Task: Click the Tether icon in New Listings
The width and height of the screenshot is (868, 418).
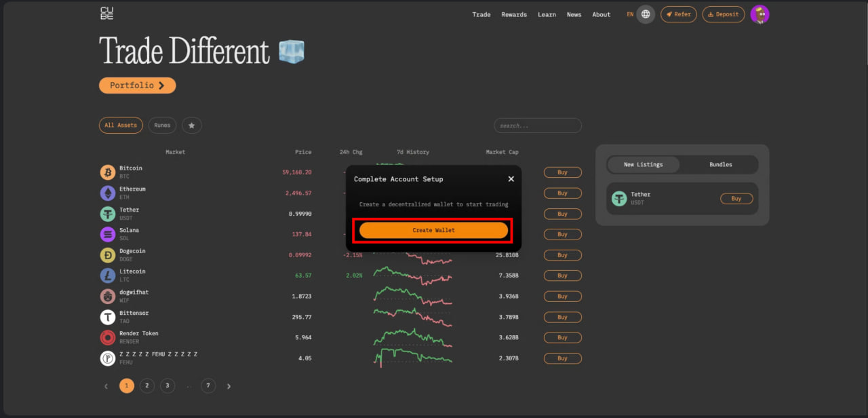Action: pyautogui.click(x=619, y=199)
